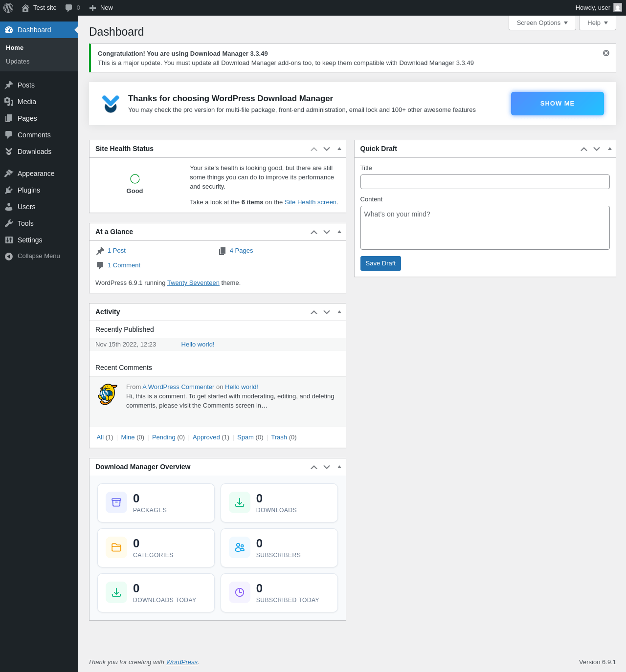Viewport: 626px width, 672px height.
Task: Move Download Manager Overview widget up
Action: (314, 467)
